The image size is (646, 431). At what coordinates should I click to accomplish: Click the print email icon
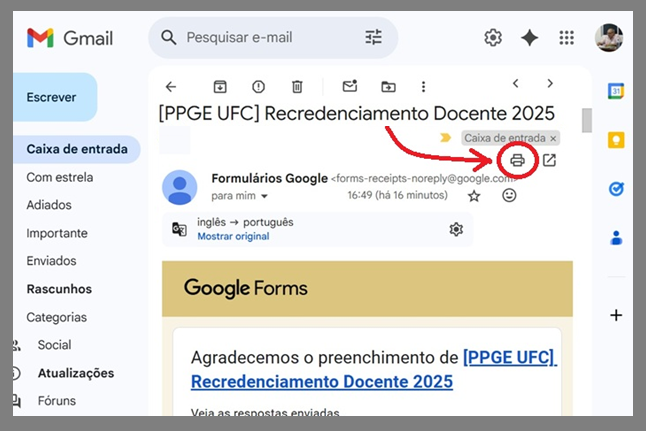(x=517, y=160)
